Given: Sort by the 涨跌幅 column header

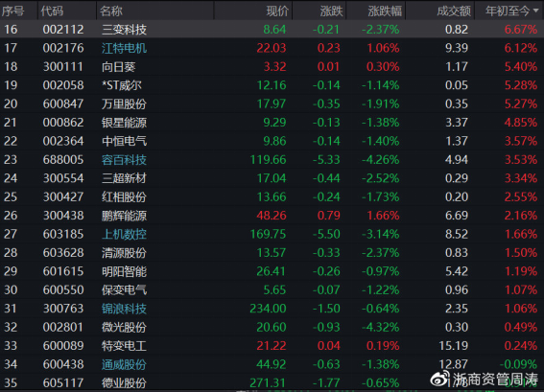Looking at the screenshot, I should [x=385, y=12].
